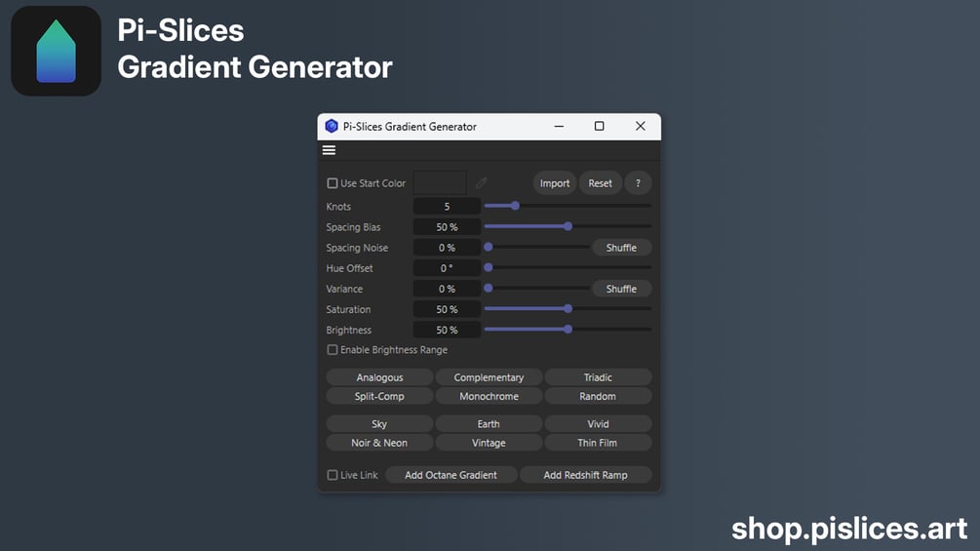Image resolution: width=980 pixels, height=551 pixels.
Task: Enable Use Start Color checkbox
Action: pyautogui.click(x=333, y=183)
